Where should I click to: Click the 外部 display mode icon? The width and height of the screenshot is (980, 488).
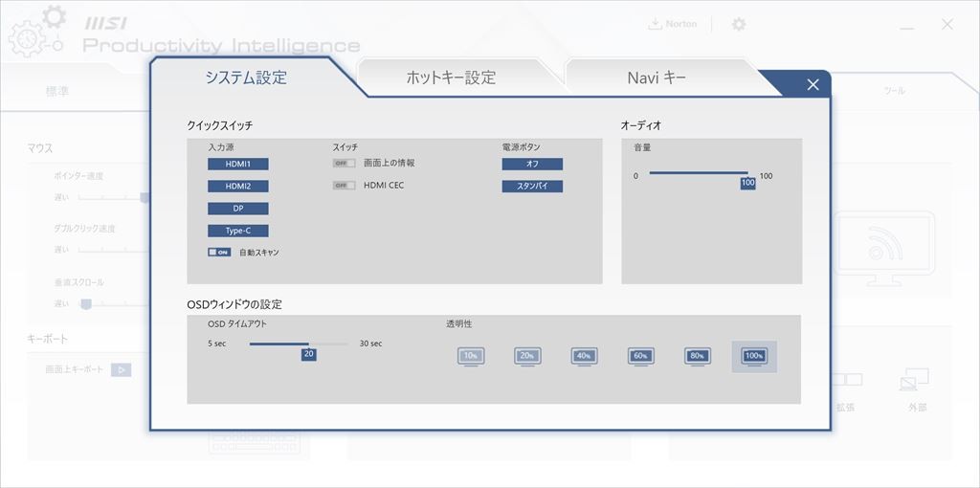tap(914, 379)
